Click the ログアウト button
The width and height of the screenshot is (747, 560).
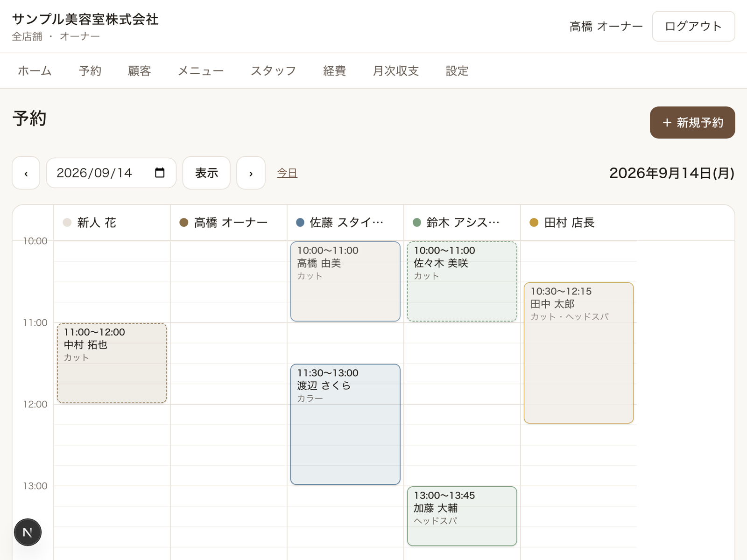click(x=693, y=26)
